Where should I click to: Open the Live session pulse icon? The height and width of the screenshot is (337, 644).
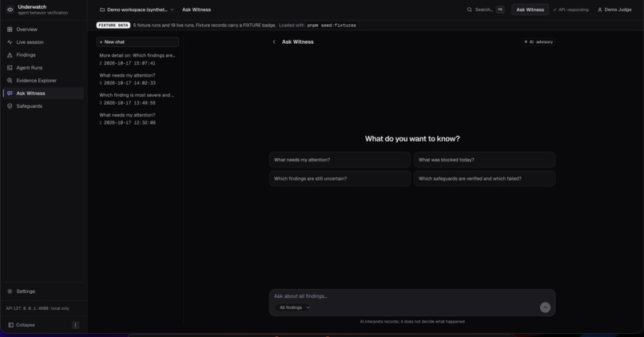click(x=10, y=42)
